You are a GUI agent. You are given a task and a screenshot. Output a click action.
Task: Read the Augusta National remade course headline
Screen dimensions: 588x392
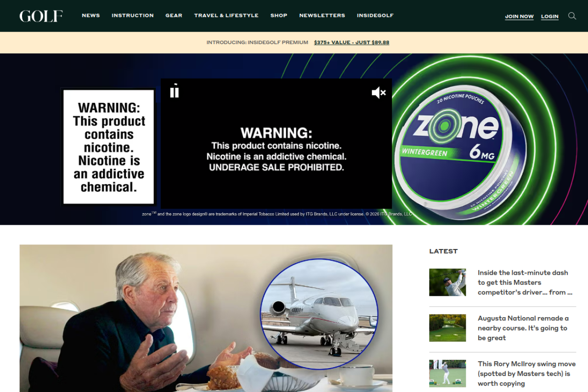(523, 328)
